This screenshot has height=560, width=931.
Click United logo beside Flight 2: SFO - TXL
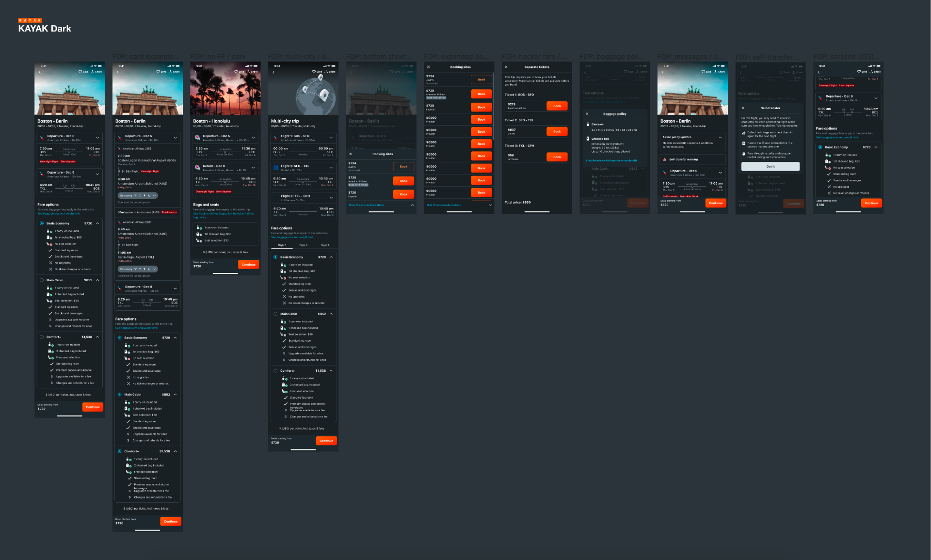(x=275, y=167)
